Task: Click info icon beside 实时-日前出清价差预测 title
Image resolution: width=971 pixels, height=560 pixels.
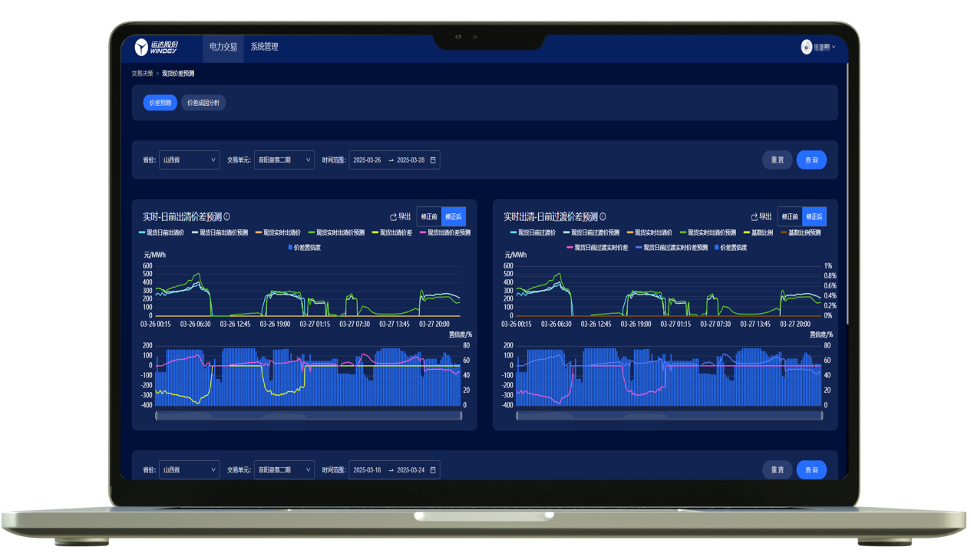Action: pyautogui.click(x=226, y=217)
